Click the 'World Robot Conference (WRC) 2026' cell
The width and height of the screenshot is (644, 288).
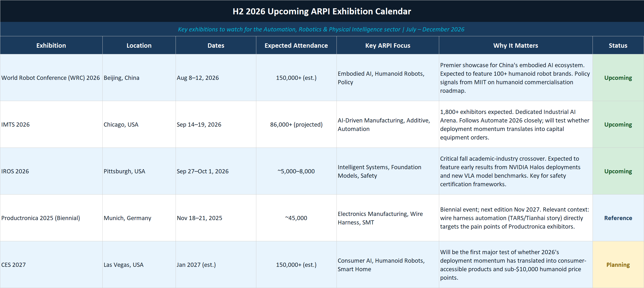(x=51, y=78)
